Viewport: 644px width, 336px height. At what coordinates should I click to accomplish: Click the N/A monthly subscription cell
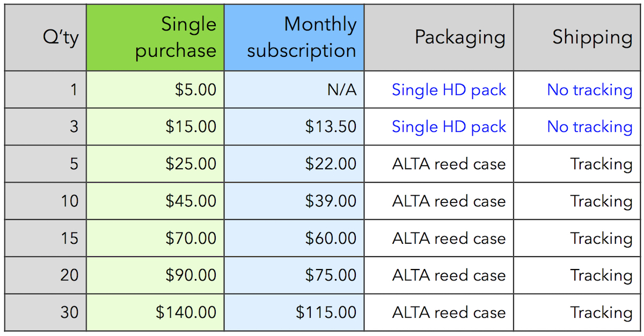(x=294, y=89)
